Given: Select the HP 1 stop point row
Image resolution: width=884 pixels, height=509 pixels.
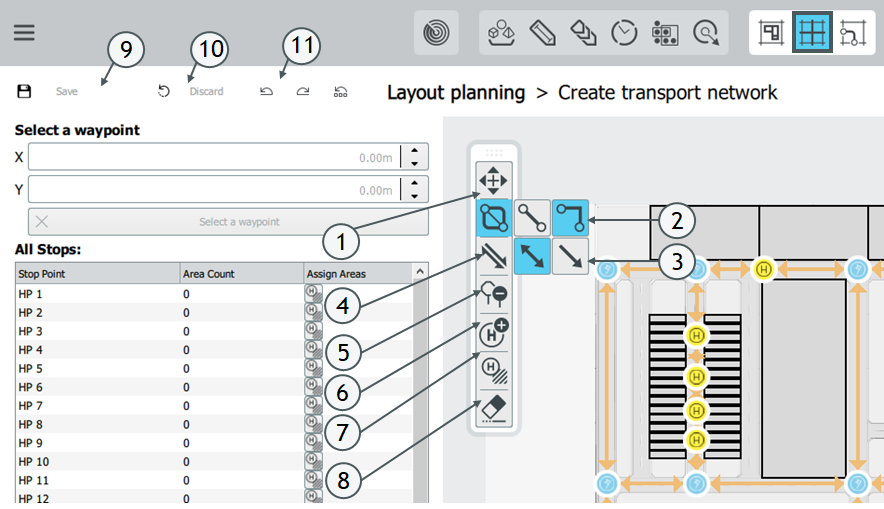Looking at the screenshot, I should click(214, 294).
